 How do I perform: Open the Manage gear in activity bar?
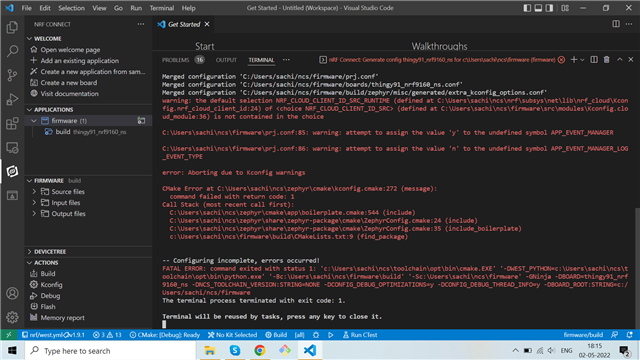pyautogui.click(x=12, y=317)
